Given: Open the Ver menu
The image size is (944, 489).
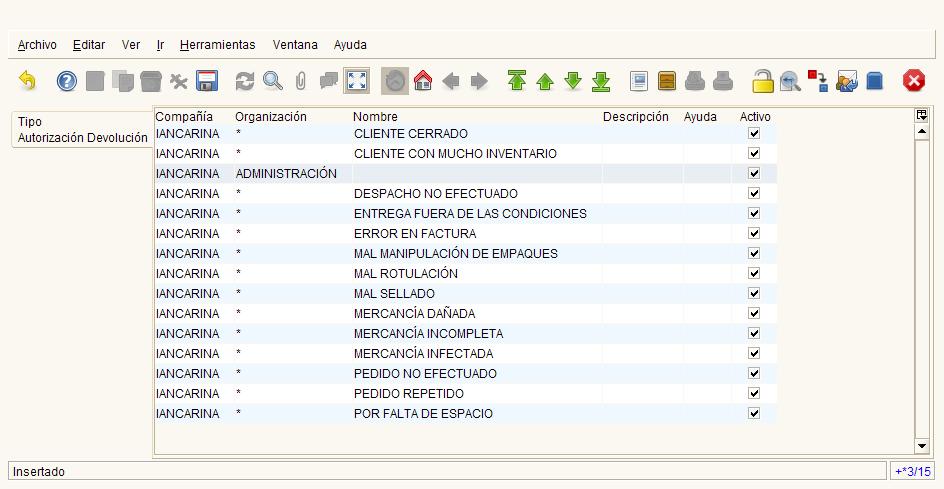Looking at the screenshot, I should [x=131, y=45].
